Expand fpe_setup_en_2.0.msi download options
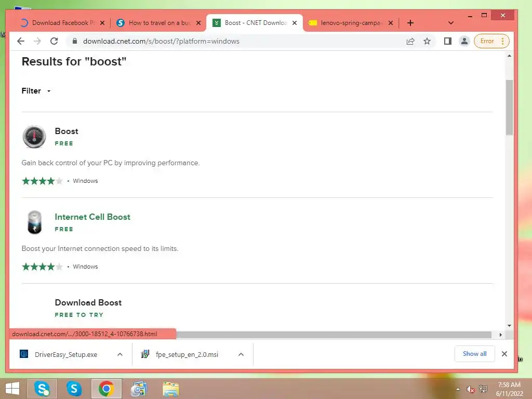532x399 pixels. click(x=241, y=354)
